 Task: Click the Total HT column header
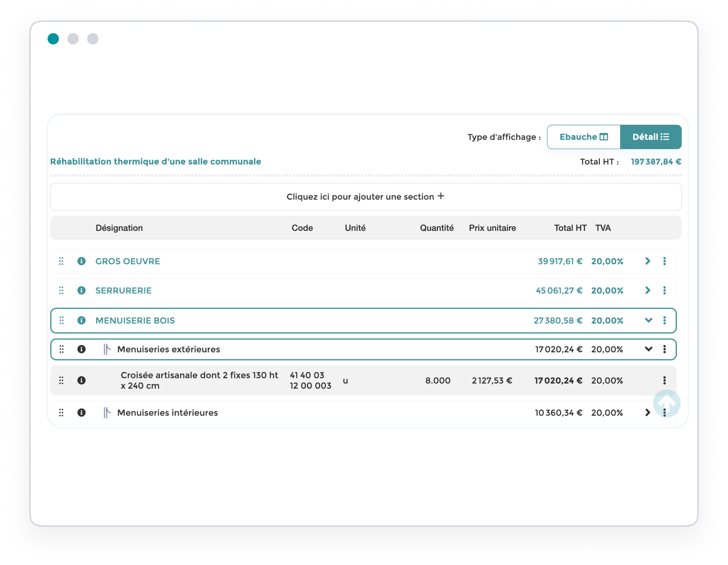[x=570, y=228]
